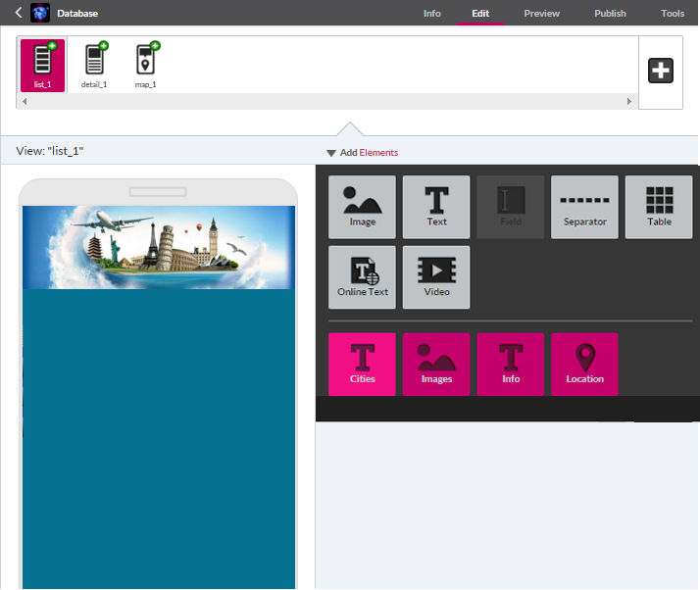Viewport: 700px width, 590px height.
Task: Switch to the Edit tab
Action: [x=480, y=14]
